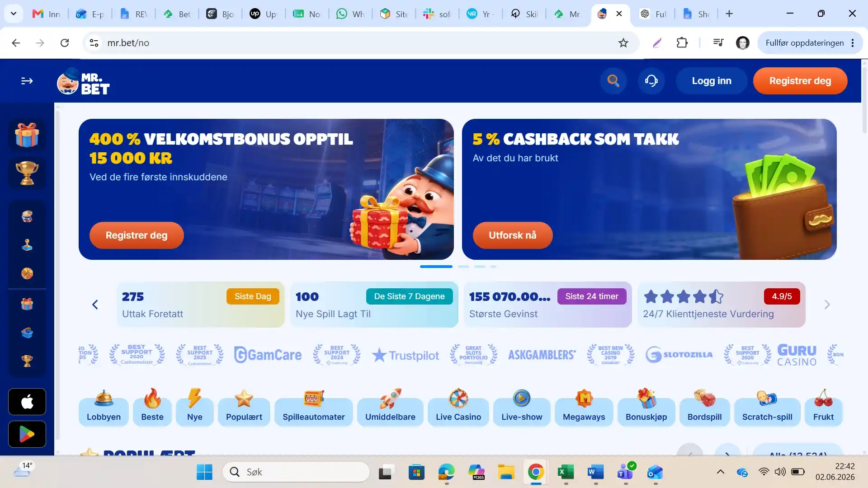Jump to the second banner slide indicator
The width and height of the screenshot is (868, 488).
pos(463,267)
